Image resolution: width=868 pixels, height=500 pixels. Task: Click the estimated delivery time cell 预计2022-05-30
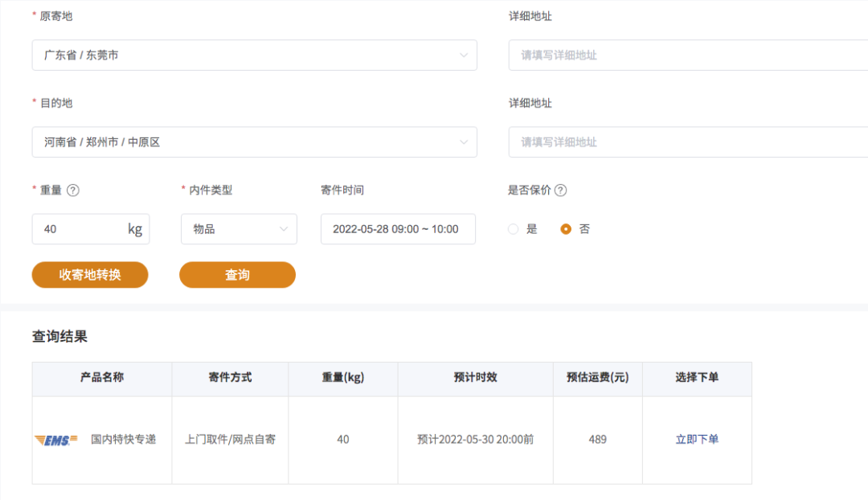point(475,440)
